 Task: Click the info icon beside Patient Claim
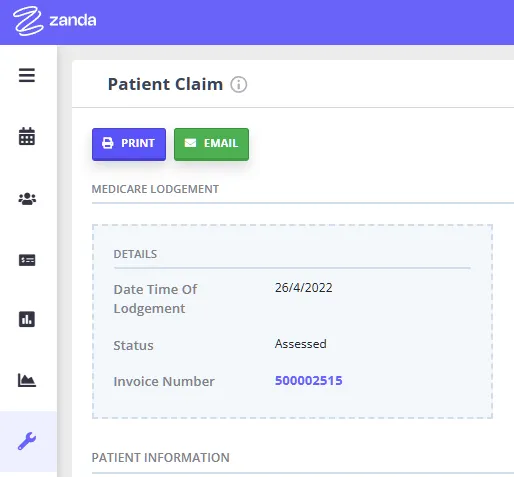click(239, 84)
